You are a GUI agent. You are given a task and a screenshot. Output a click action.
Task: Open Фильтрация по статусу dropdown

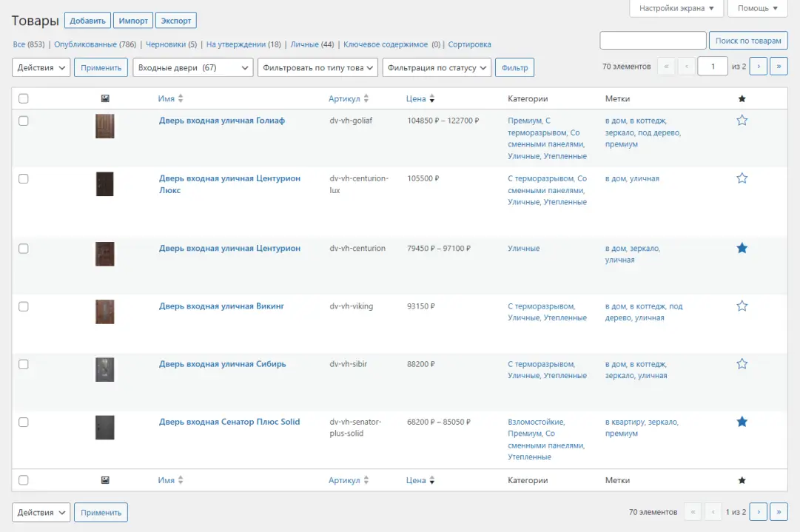437,67
